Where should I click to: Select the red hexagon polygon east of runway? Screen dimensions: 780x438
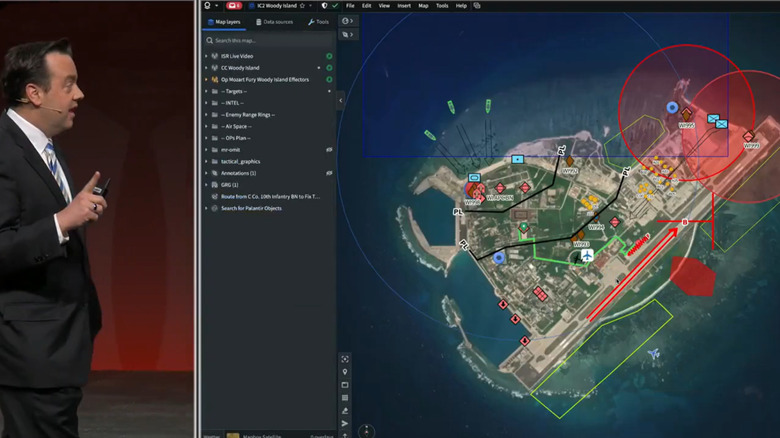tap(692, 276)
